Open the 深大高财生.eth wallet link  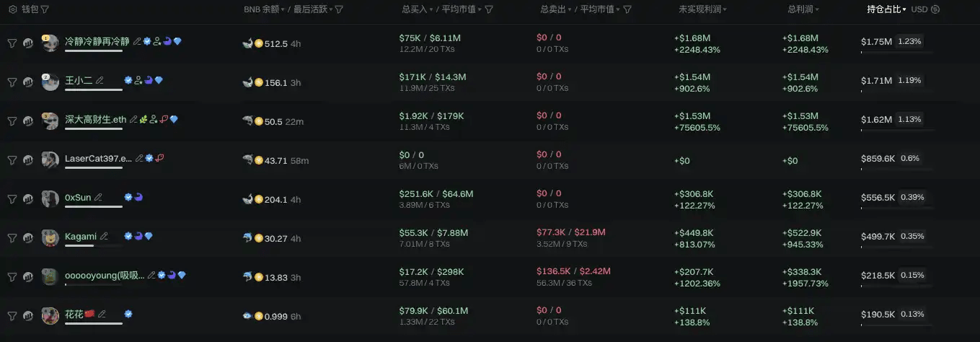pos(95,120)
